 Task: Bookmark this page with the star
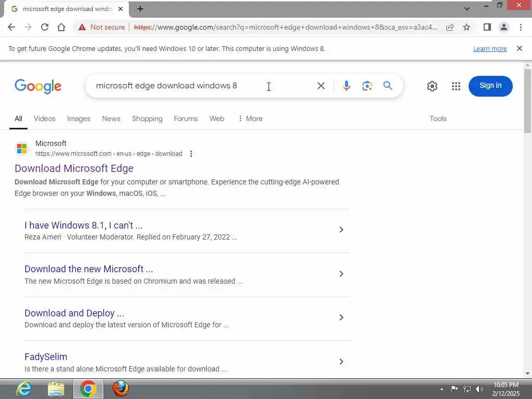pos(467,27)
